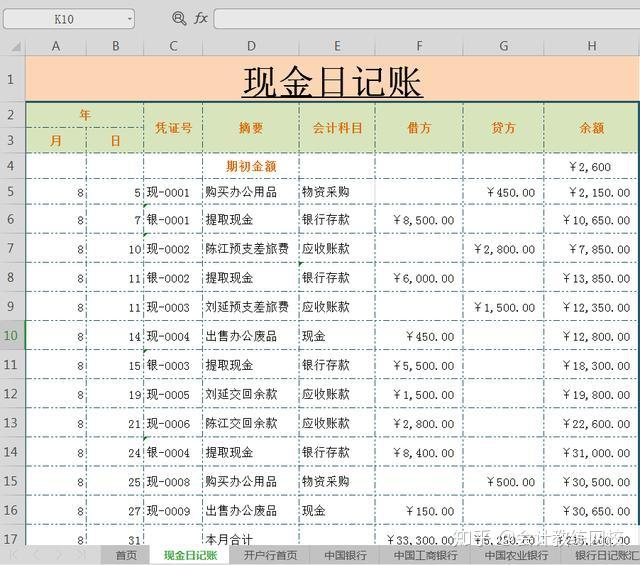Go to the 中国农业银行 sheet tab
640x565 pixels.
click(516, 555)
